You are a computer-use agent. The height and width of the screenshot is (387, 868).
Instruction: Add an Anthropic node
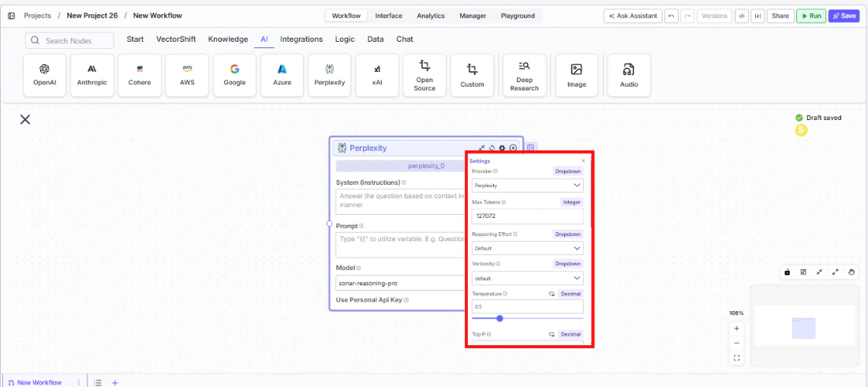(x=92, y=75)
